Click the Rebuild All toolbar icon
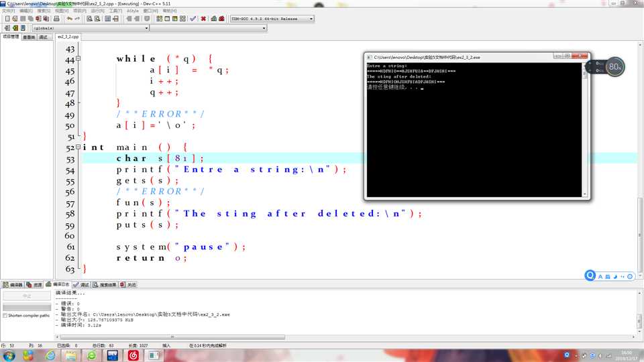 (x=182, y=19)
